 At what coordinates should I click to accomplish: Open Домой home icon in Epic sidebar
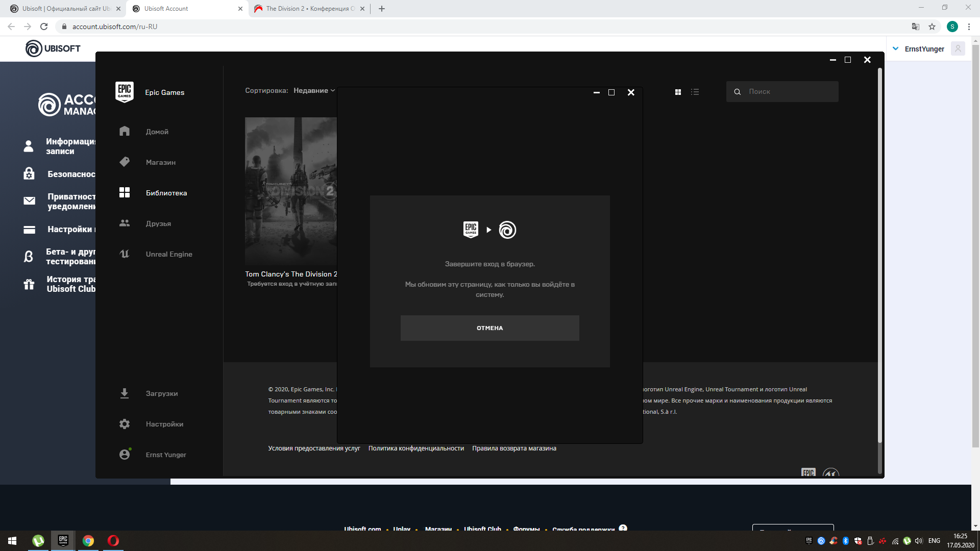coord(125,131)
